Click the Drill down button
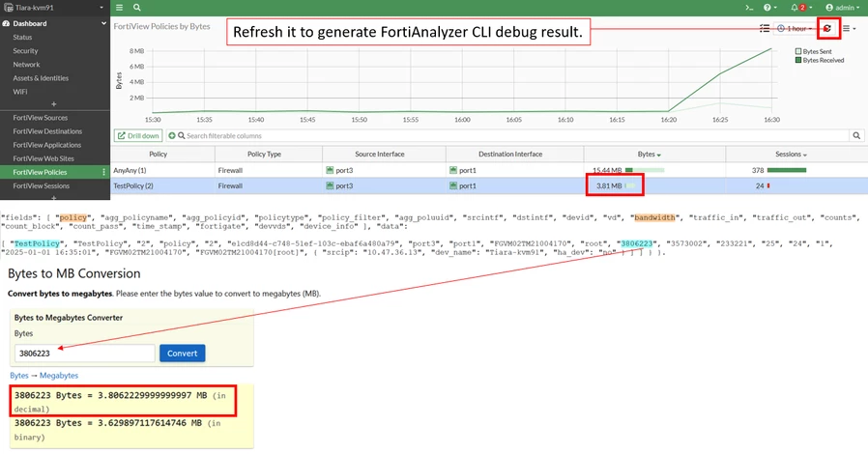The width and height of the screenshot is (868, 454). pos(138,135)
